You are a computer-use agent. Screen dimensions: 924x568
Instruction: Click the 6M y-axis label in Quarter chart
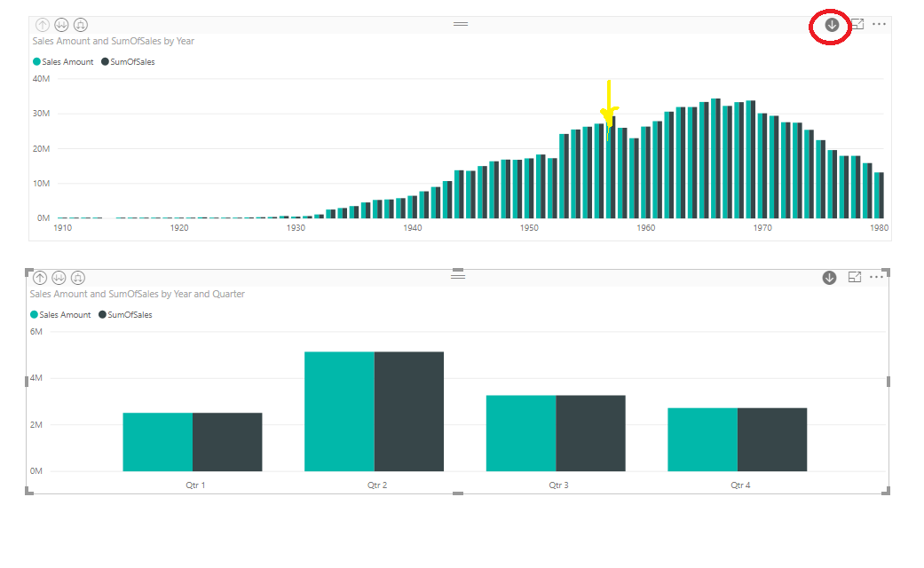click(x=36, y=332)
